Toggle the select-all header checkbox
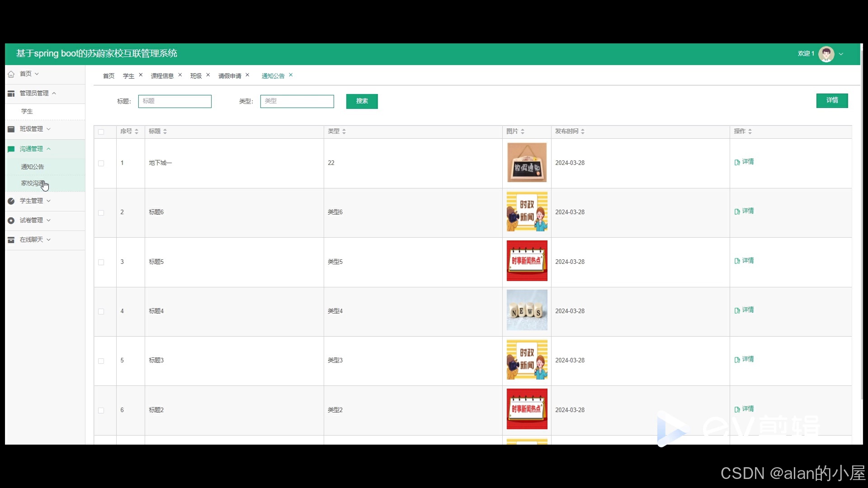Viewport: 868px width, 488px height. (101, 132)
